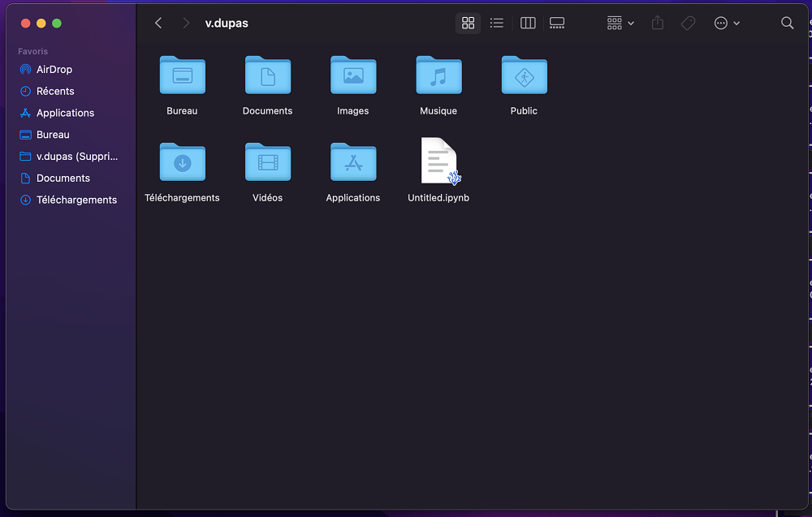
Task: Go back with the left chevron
Action: pos(158,24)
